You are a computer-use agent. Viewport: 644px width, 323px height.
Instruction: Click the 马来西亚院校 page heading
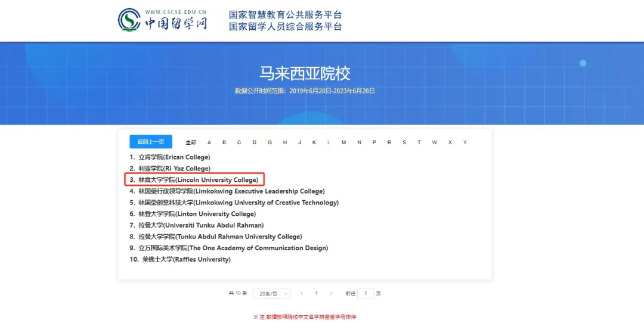pos(305,73)
